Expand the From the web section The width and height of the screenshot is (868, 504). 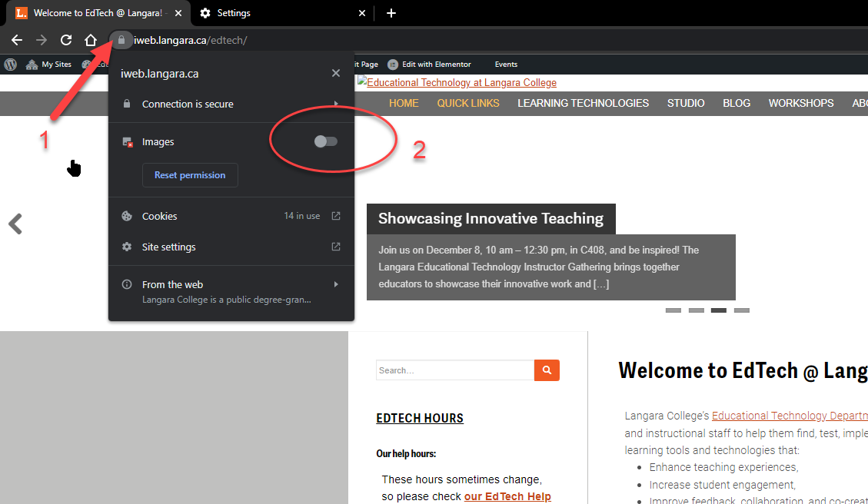pyautogui.click(x=336, y=284)
